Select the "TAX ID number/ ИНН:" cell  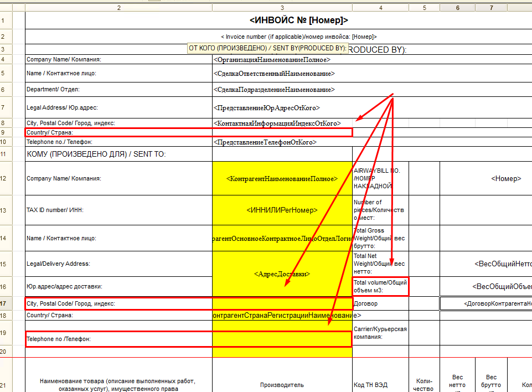118,210
